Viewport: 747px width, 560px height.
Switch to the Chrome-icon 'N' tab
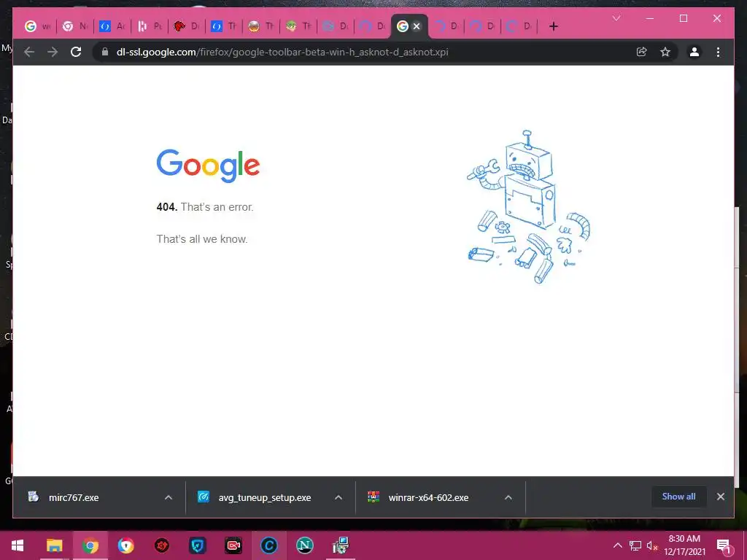tap(75, 26)
